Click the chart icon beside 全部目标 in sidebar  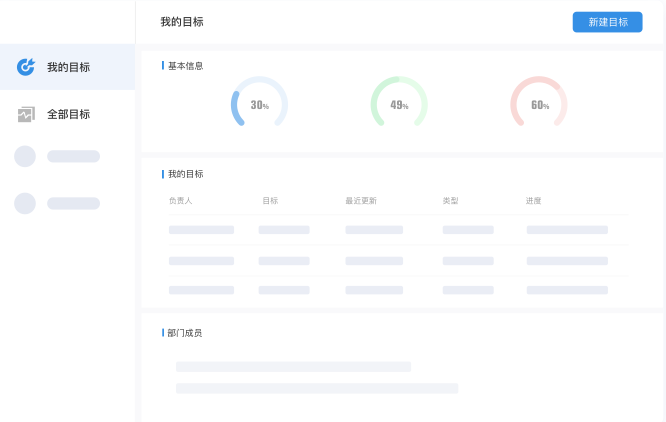[26, 114]
